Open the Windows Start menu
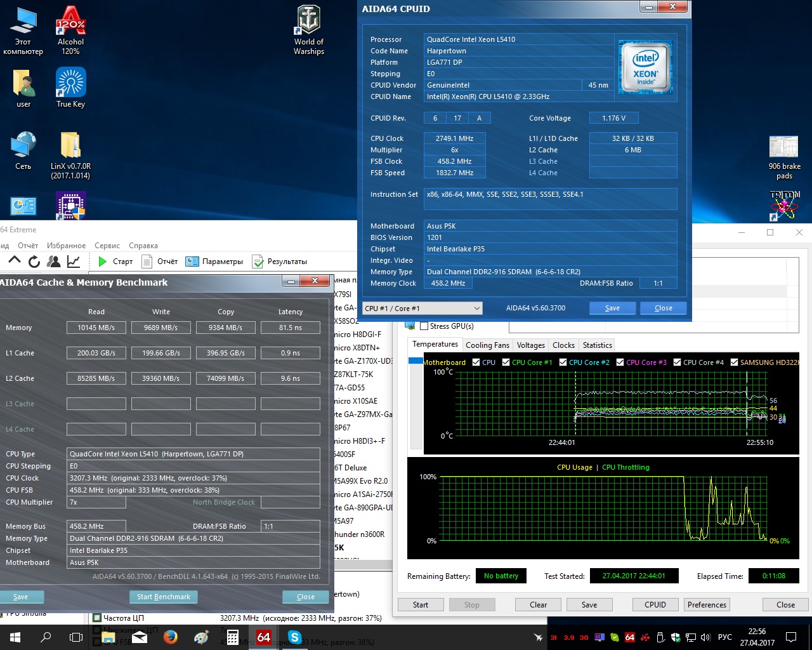 15,637
